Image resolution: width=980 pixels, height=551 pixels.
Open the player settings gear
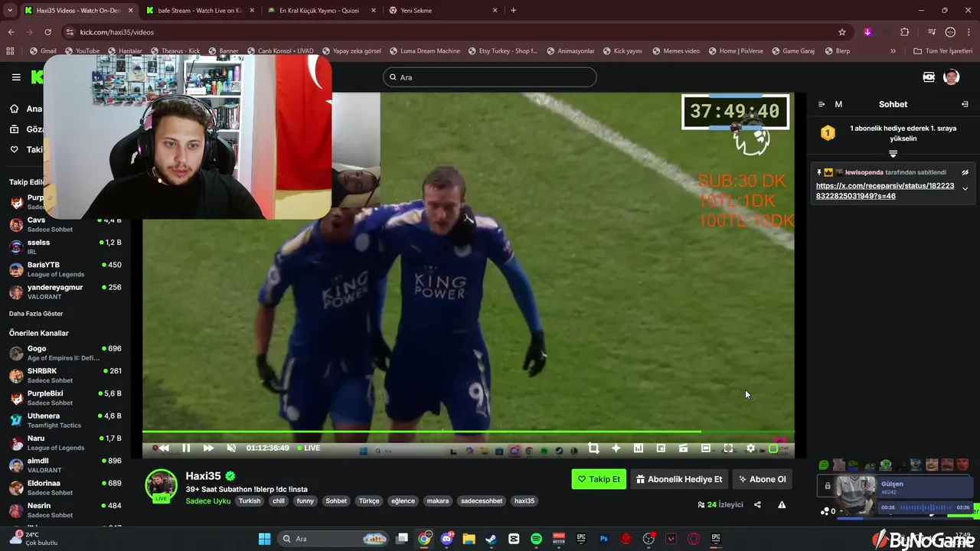point(750,448)
